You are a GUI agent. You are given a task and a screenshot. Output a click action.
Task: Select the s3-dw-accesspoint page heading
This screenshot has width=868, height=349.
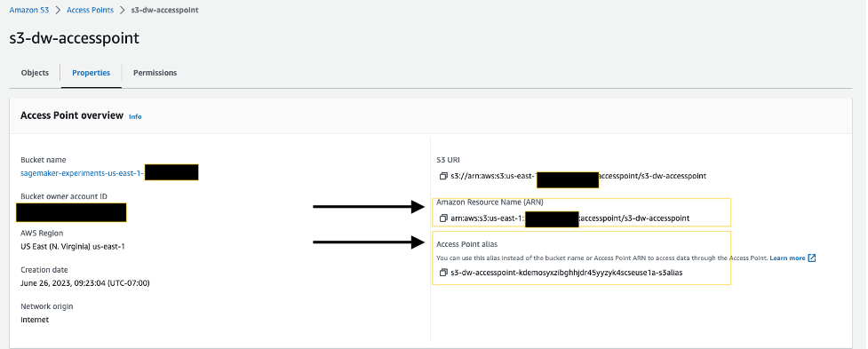pyautogui.click(x=74, y=38)
